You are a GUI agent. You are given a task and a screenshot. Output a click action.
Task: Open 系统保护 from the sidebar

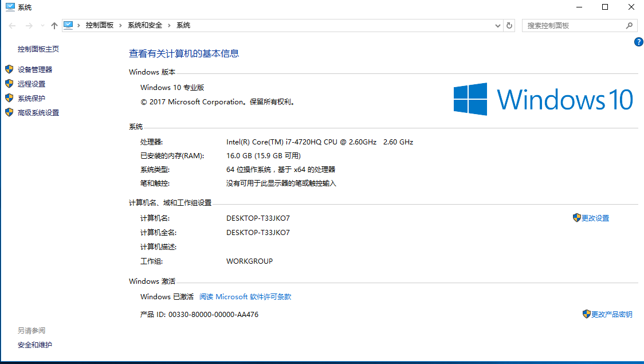31,98
